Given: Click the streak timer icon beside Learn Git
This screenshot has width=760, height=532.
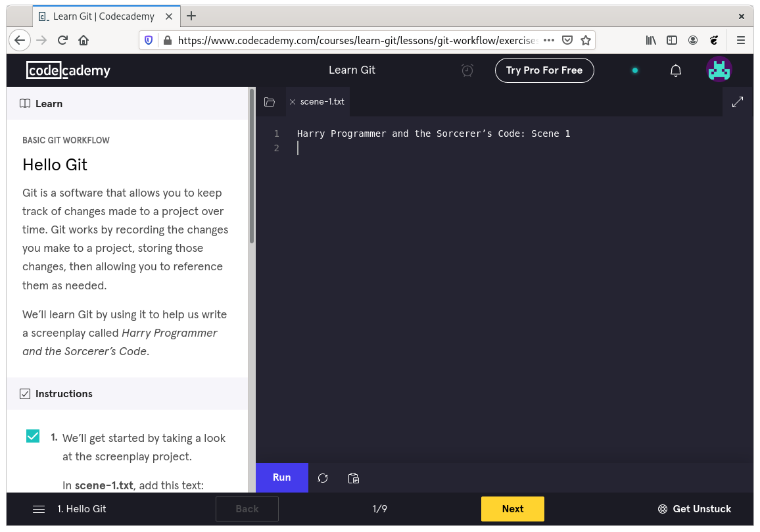Looking at the screenshot, I should pyautogui.click(x=467, y=70).
